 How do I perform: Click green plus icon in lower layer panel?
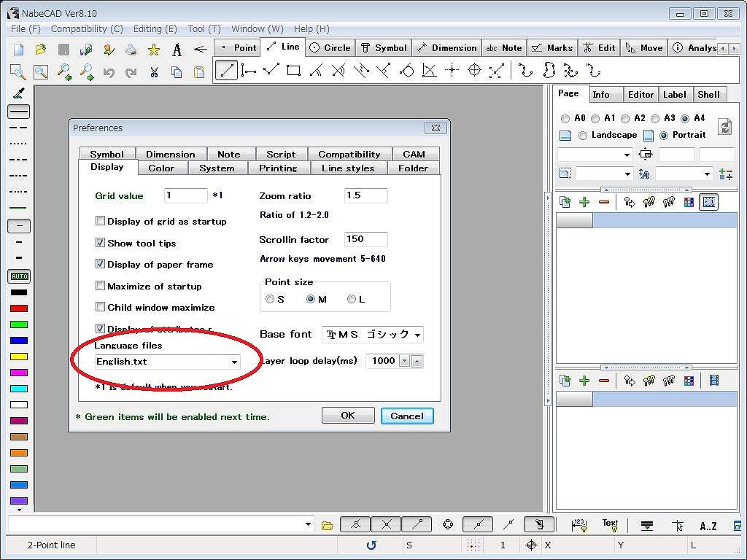pos(584,381)
